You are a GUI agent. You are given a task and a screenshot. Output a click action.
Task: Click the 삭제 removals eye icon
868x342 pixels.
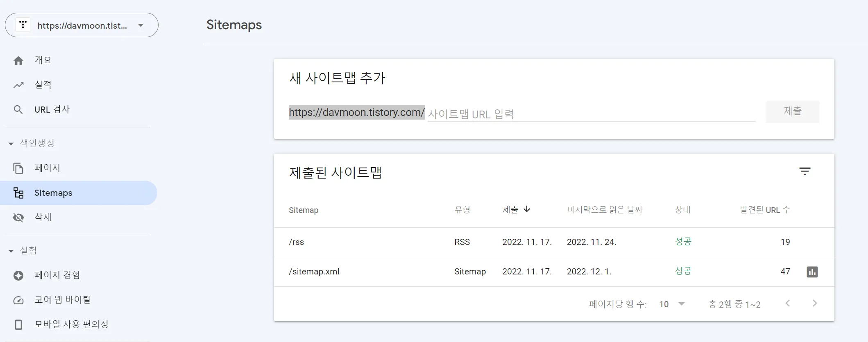click(18, 217)
